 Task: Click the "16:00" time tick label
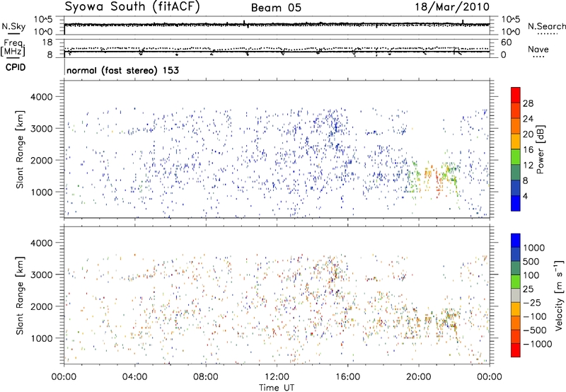[x=347, y=377]
